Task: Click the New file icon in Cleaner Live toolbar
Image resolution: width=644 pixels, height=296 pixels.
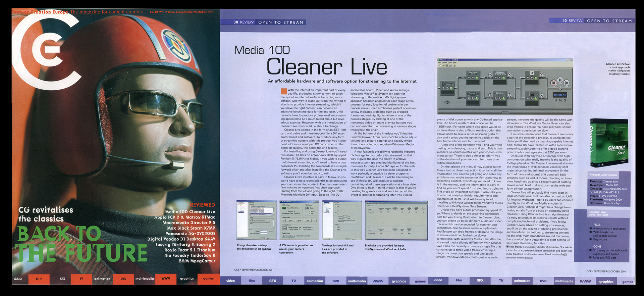Action: coord(440,66)
